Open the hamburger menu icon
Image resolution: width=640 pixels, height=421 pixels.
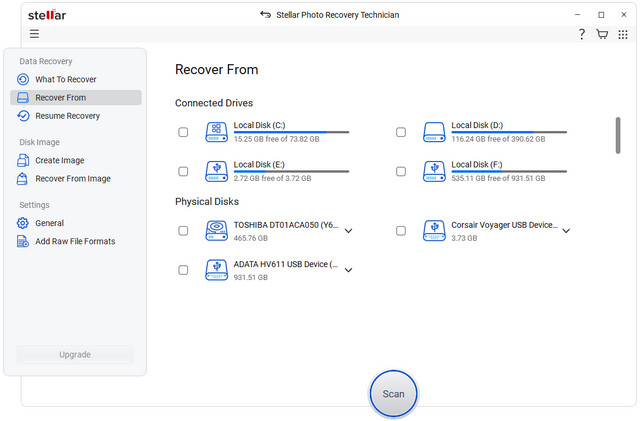click(x=34, y=34)
